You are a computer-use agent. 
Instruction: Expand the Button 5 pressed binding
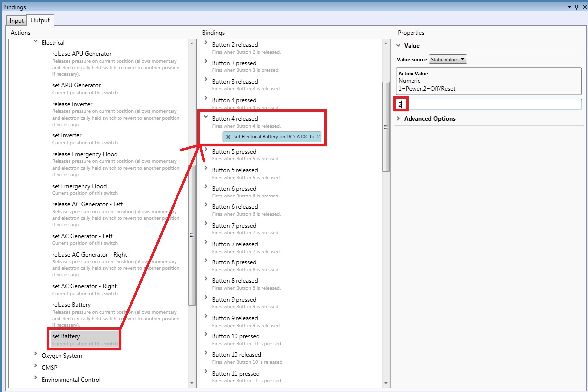206,149
